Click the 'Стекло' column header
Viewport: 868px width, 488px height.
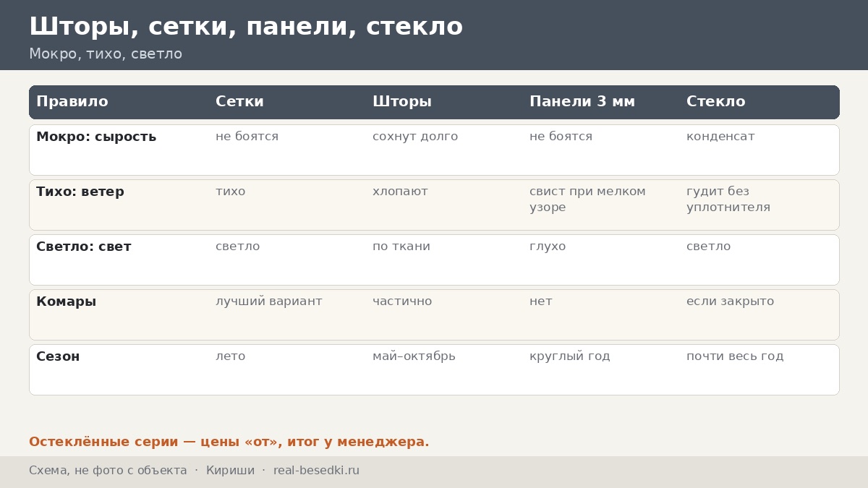(715, 102)
